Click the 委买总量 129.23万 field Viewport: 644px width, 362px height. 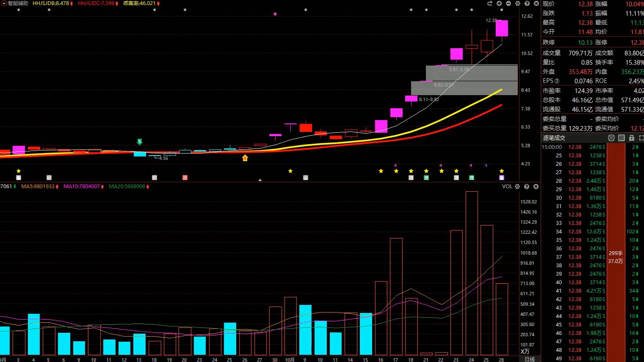click(568, 128)
